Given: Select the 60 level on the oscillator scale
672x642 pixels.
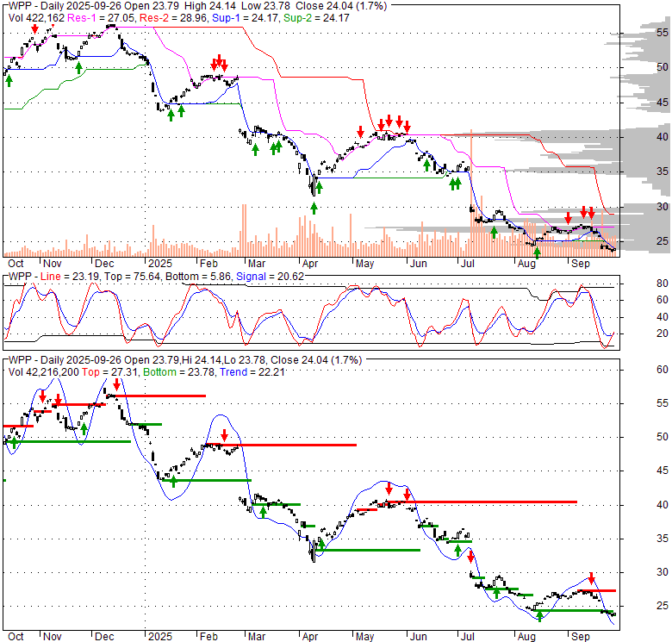Looking at the screenshot, I should (x=663, y=300).
